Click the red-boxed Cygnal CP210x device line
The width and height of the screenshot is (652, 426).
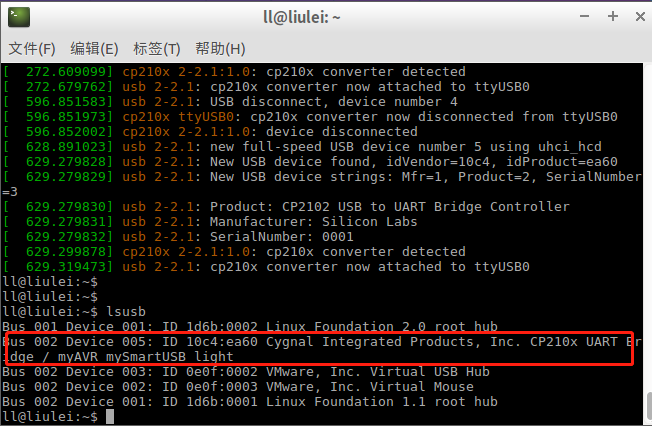click(x=319, y=349)
